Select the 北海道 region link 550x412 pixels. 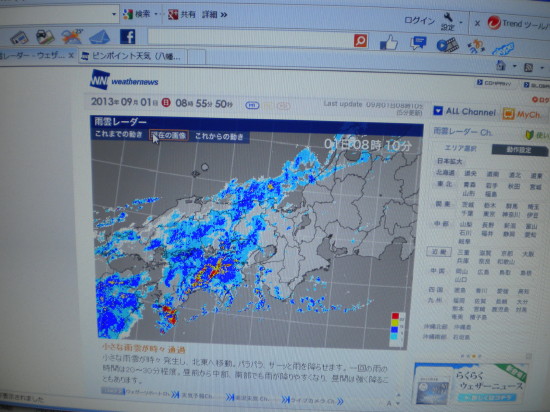pos(445,173)
